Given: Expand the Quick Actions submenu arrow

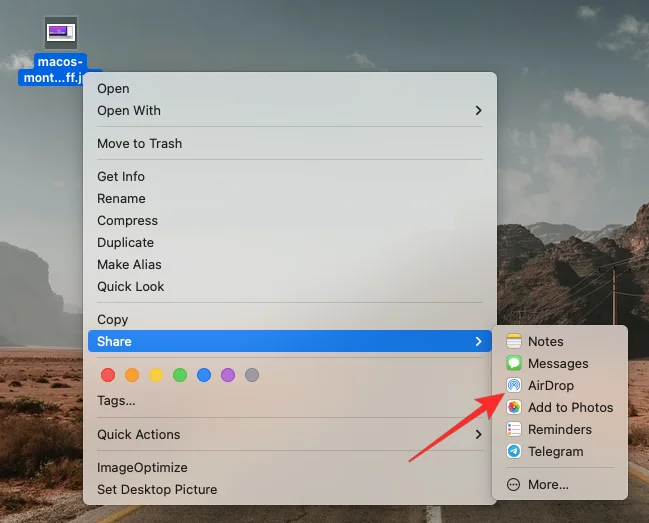Looking at the screenshot, I should tap(478, 435).
